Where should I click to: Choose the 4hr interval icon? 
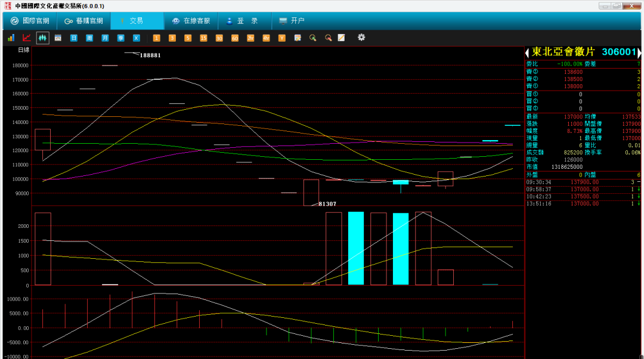pyautogui.click(x=266, y=38)
